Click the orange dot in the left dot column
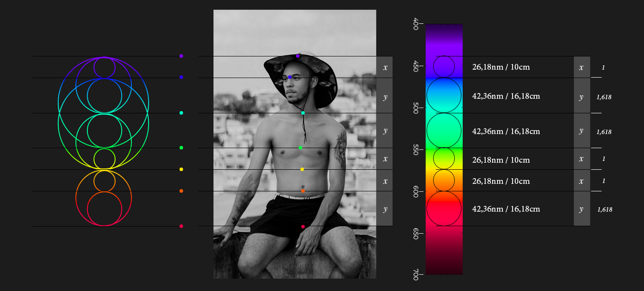 coord(181,191)
